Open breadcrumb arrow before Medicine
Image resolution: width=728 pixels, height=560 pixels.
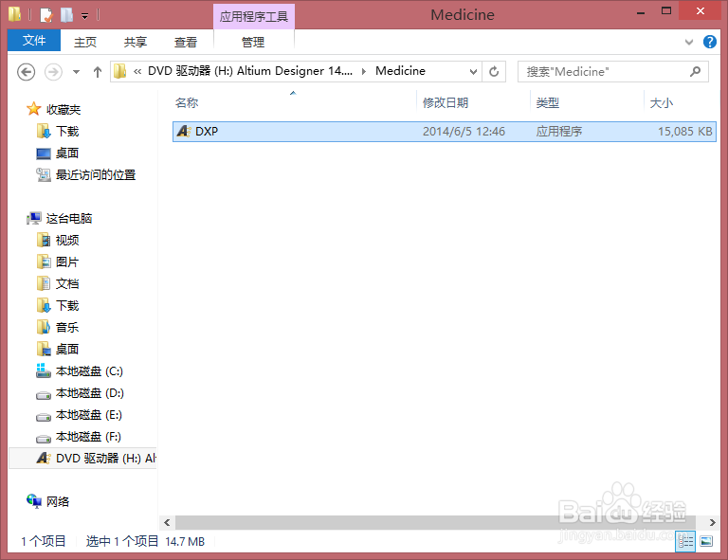pos(364,71)
